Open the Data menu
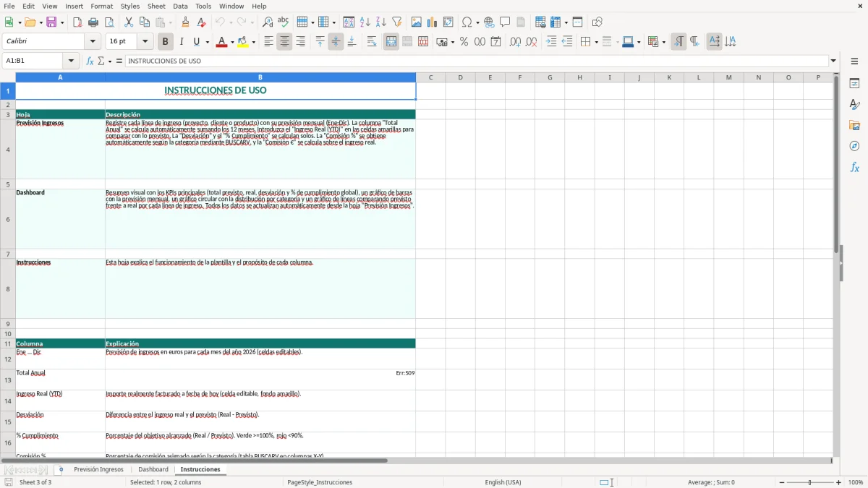The image size is (868, 488). point(180,6)
